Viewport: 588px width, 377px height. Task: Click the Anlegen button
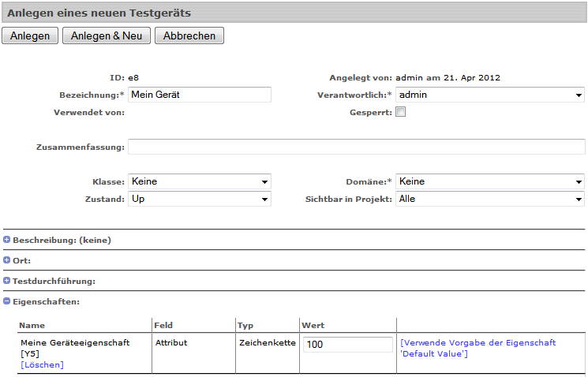click(x=30, y=35)
